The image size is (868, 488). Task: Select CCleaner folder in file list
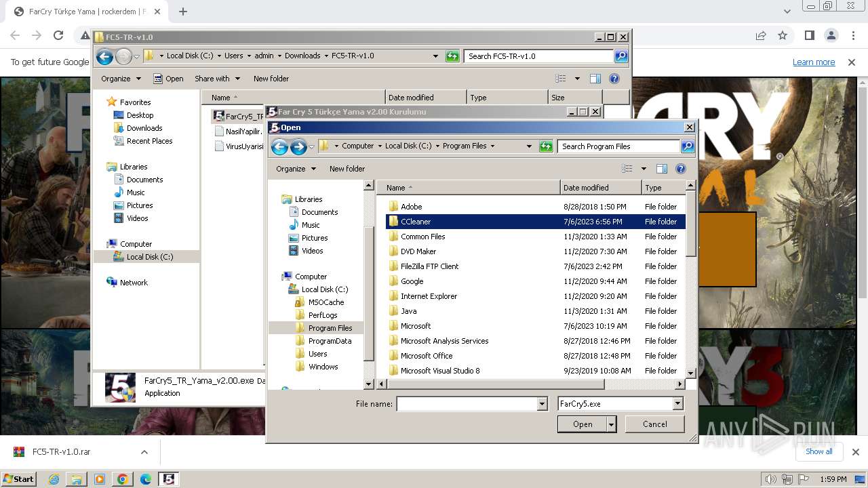(536, 222)
